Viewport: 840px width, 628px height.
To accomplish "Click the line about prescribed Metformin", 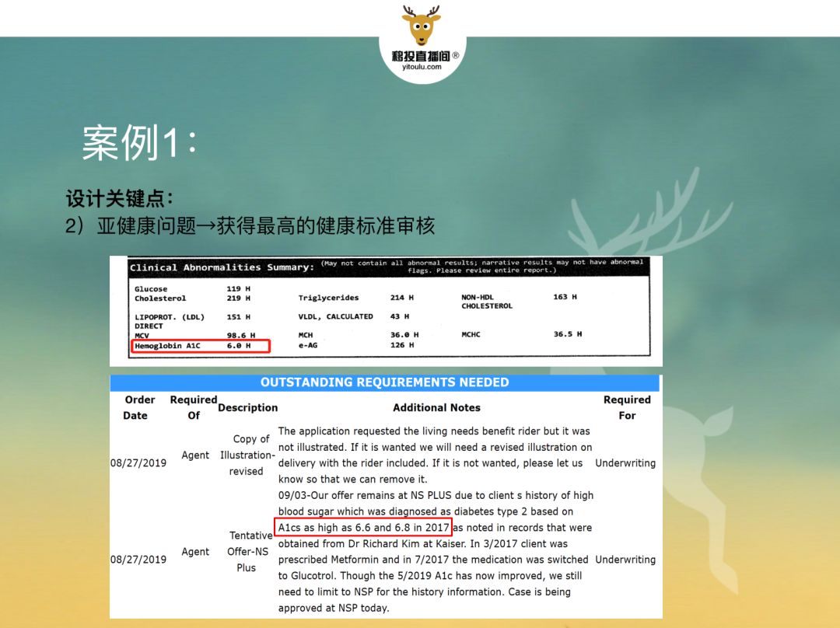I will pos(433,560).
